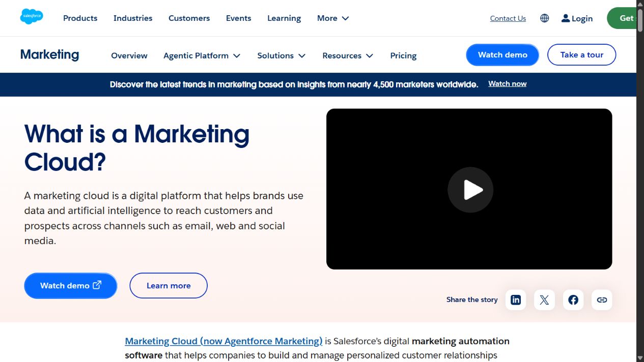The image size is (644, 362).
Task: Go to the Pricing tab
Action: (403, 55)
